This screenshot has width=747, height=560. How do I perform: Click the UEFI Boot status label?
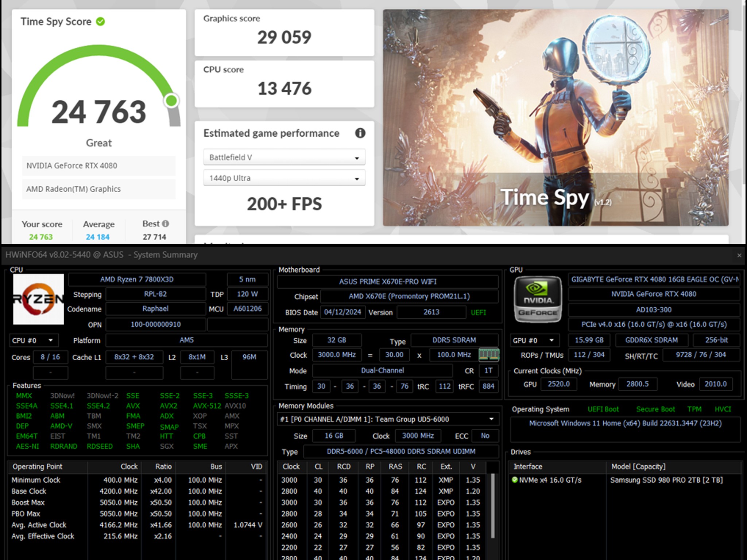pos(603,409)
